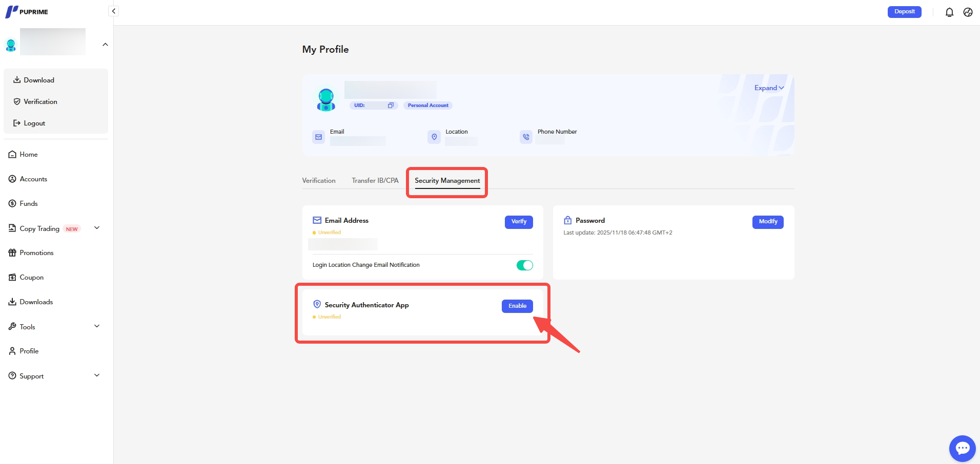Expand the Copy Trading menu
The image size is (980, 464).
[x=97, y=228]
